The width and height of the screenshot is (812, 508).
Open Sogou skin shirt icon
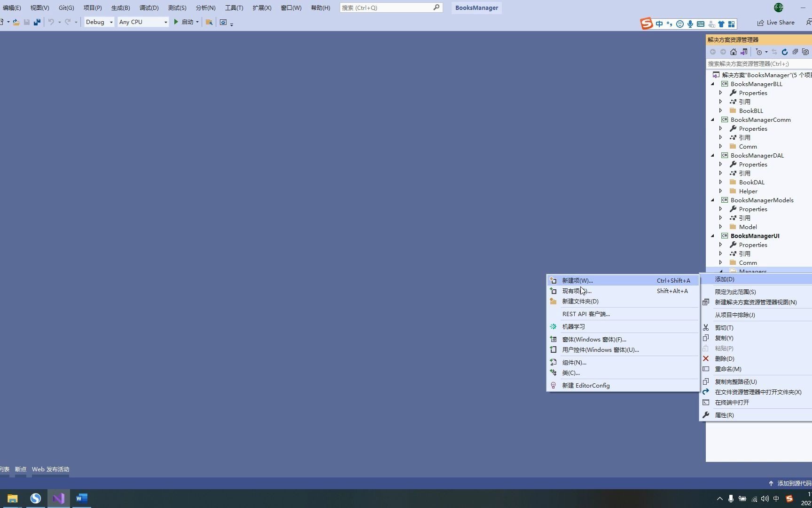pyautogui.click(x=721, y=24)
